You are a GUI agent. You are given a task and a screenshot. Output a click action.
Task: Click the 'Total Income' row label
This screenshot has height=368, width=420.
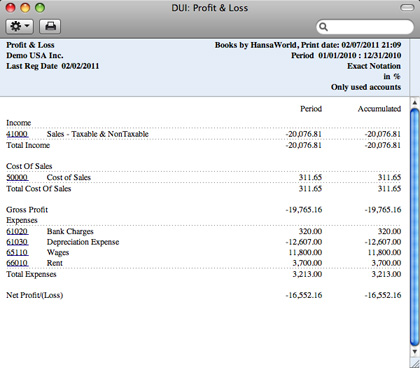pos(28,145)
